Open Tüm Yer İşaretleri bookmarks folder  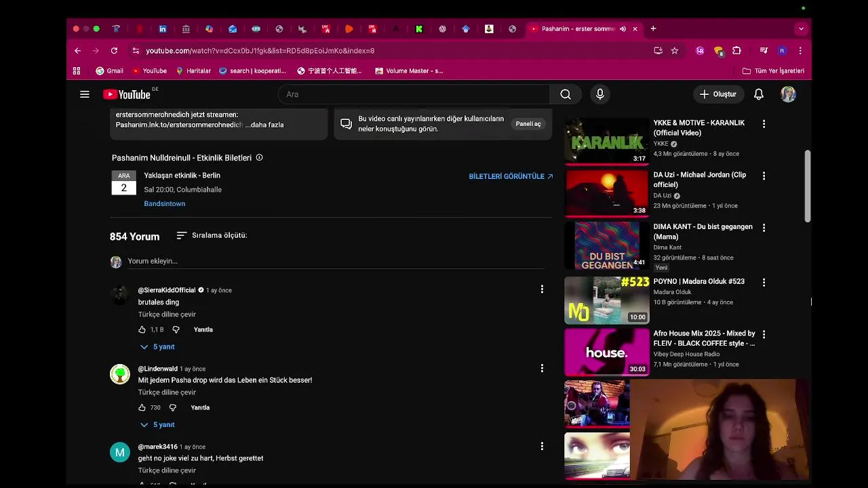[x=773, y=70]
